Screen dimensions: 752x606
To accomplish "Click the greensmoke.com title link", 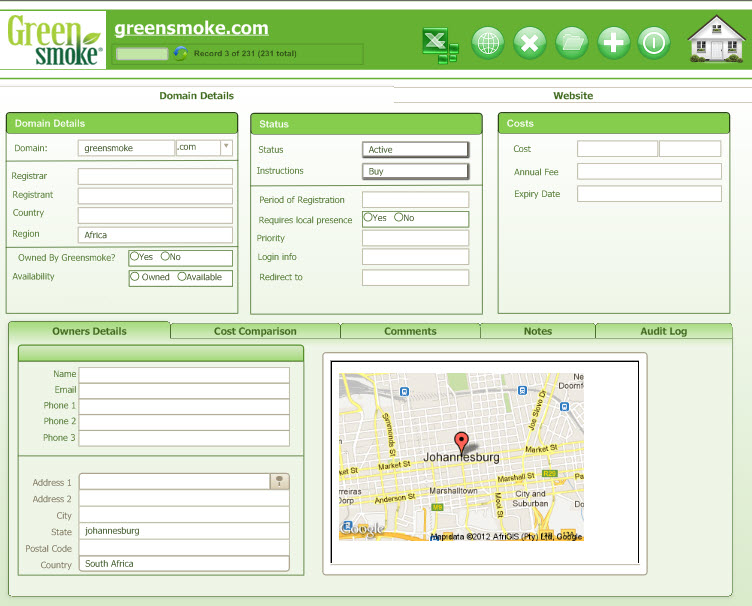I will pos(191,28).
